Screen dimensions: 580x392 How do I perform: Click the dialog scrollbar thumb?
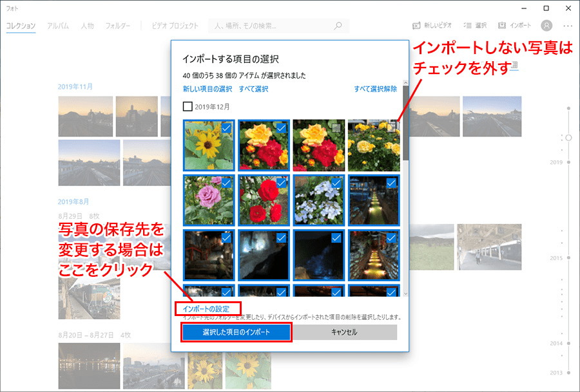point(405,123)
